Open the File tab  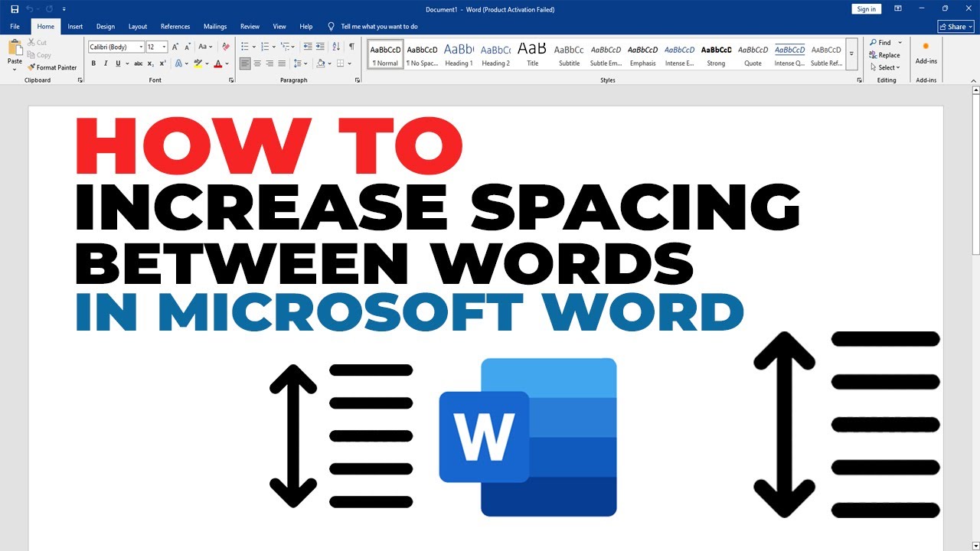coord(15,26)
